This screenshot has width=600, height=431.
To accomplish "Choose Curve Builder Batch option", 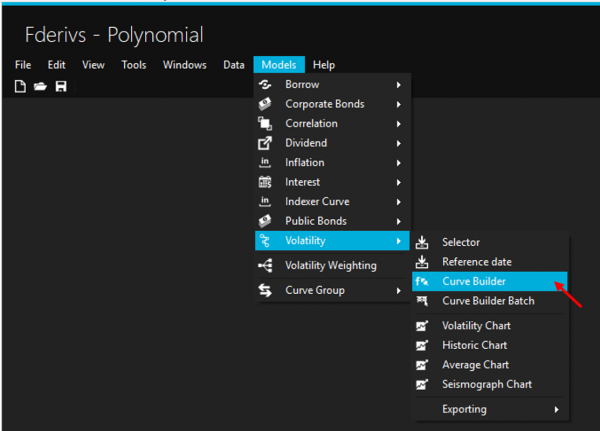I will pyautogui.click(x=488, y=301).
